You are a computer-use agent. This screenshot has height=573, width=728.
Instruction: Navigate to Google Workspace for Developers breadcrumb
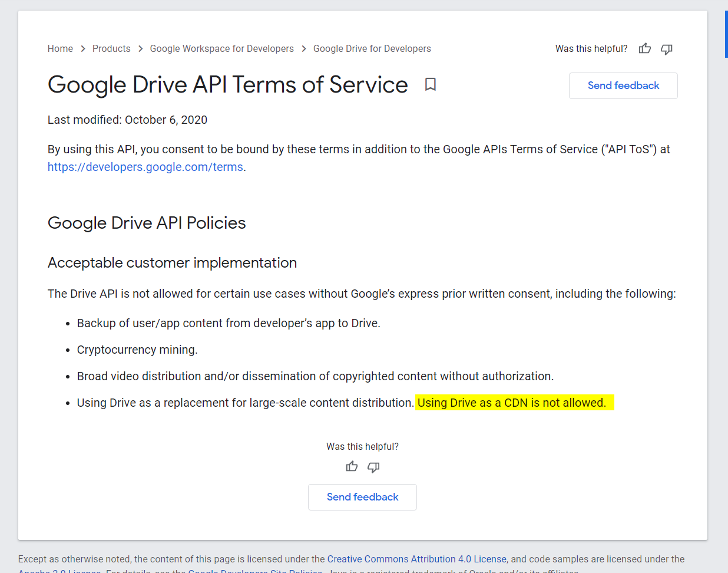click(x=221, y=48)
